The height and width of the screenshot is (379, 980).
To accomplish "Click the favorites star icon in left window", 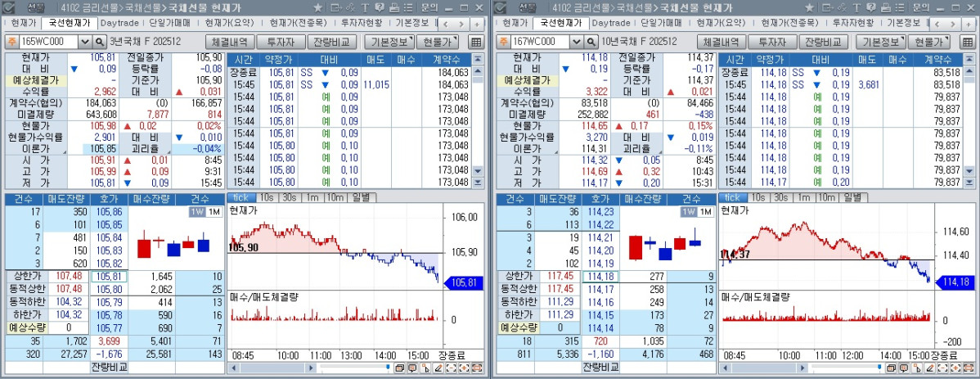I will 317,8.
